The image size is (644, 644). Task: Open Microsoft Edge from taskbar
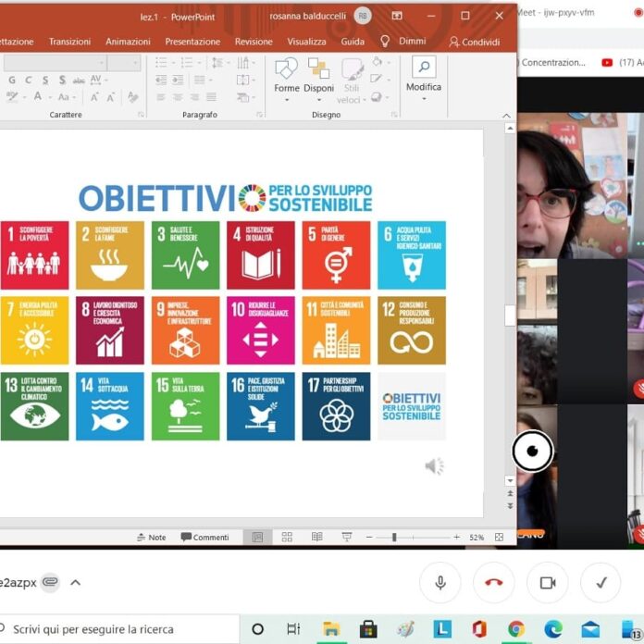tap(552, 629)
